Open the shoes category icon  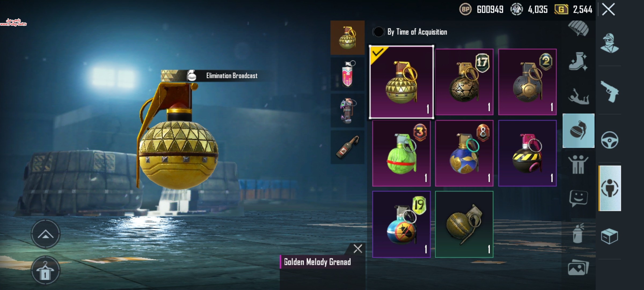click(578, 62)
